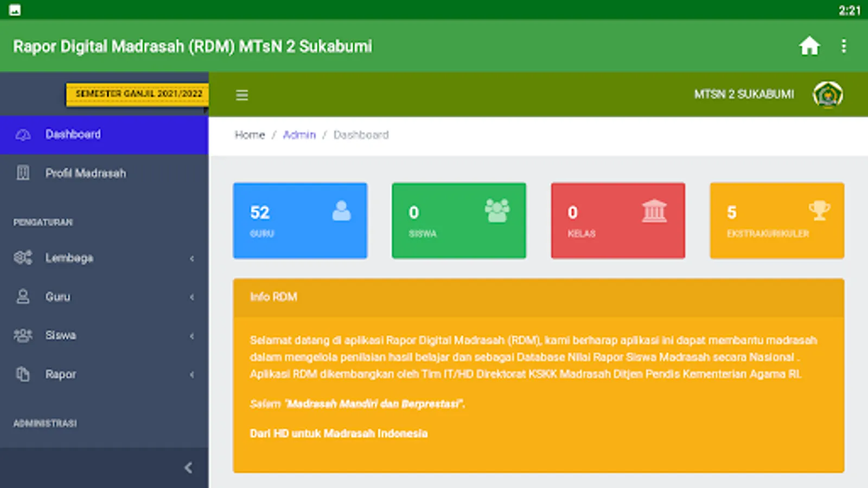This screenshot has width=868, height=488.
Task: Tap the home icon in app bar
Action: pyautogui.click(x=809, y=46)
